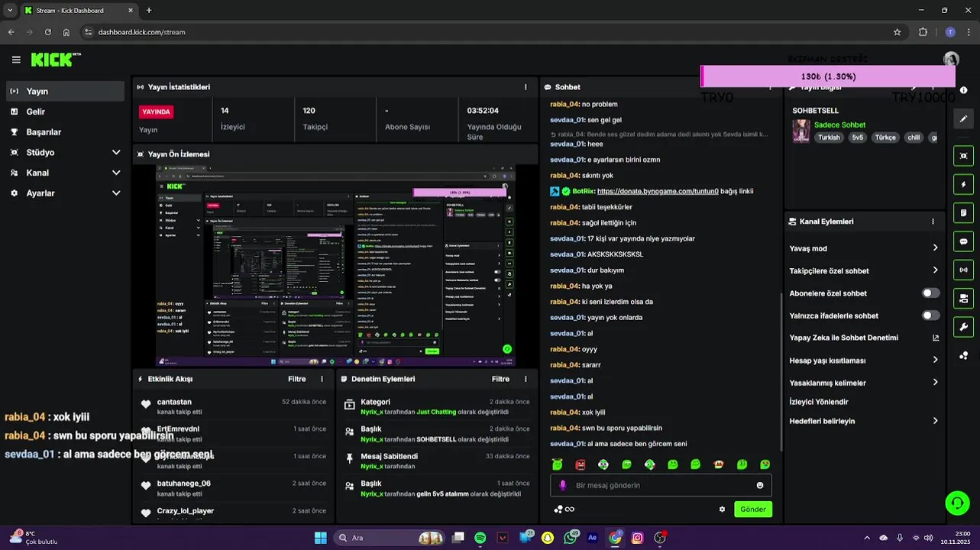Reload the page
The image size is (980, 550).
coord(47,32)
